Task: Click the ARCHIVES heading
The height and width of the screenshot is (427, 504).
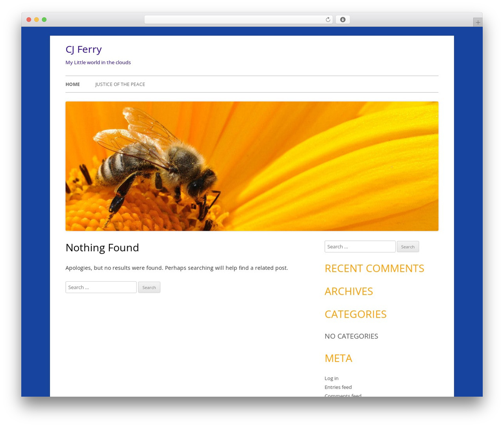Action: tap(348, 291)
